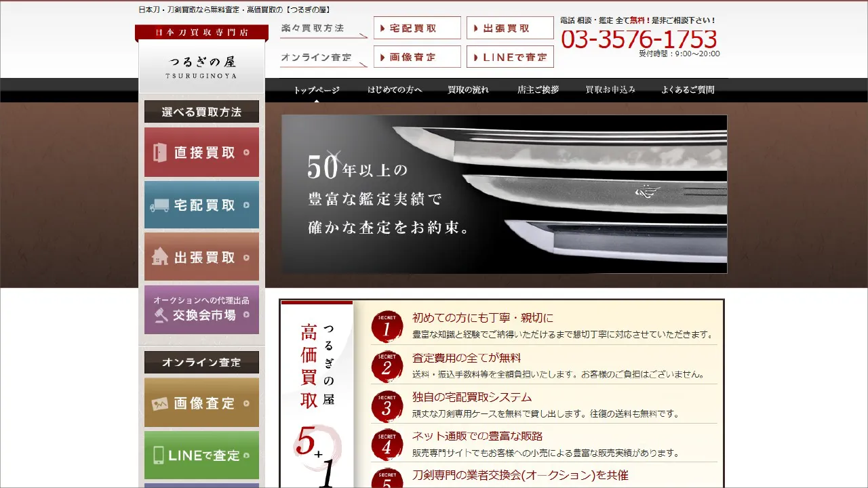The height and width of the screenshot is (488, 868).
Task: Click the house icon on 出張買取
Action: tap(159, 256)
